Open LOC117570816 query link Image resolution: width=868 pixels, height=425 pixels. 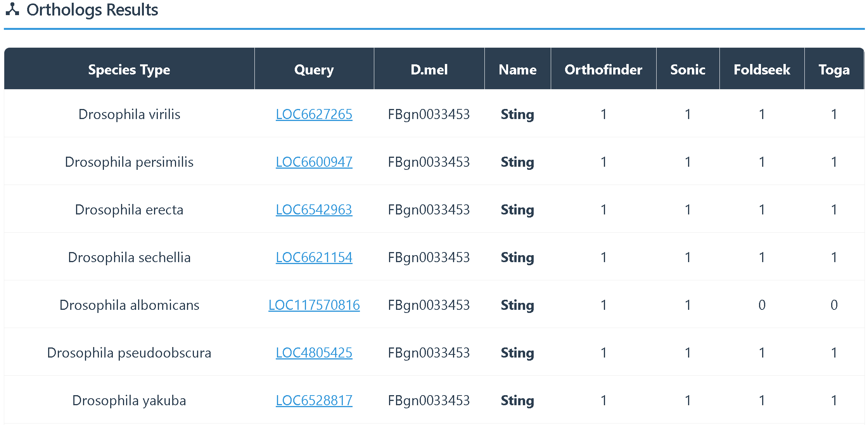314,305
